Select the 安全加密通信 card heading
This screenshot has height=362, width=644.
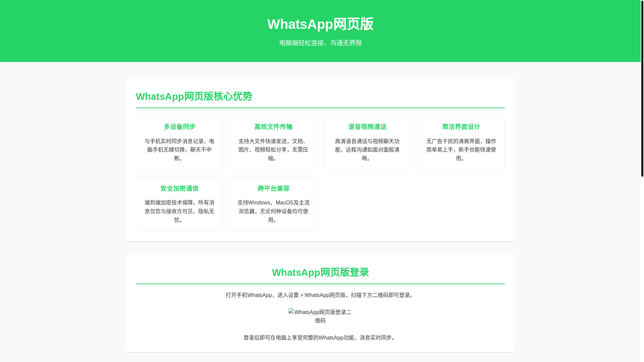pyautogui.click(x=179, y=188)
